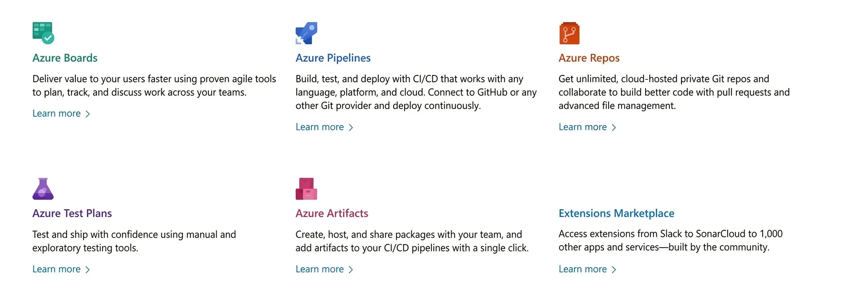Viewport: 868px width, 288px height.
Task: Open the Azure Repos heading link
Action: pos(589,58)
